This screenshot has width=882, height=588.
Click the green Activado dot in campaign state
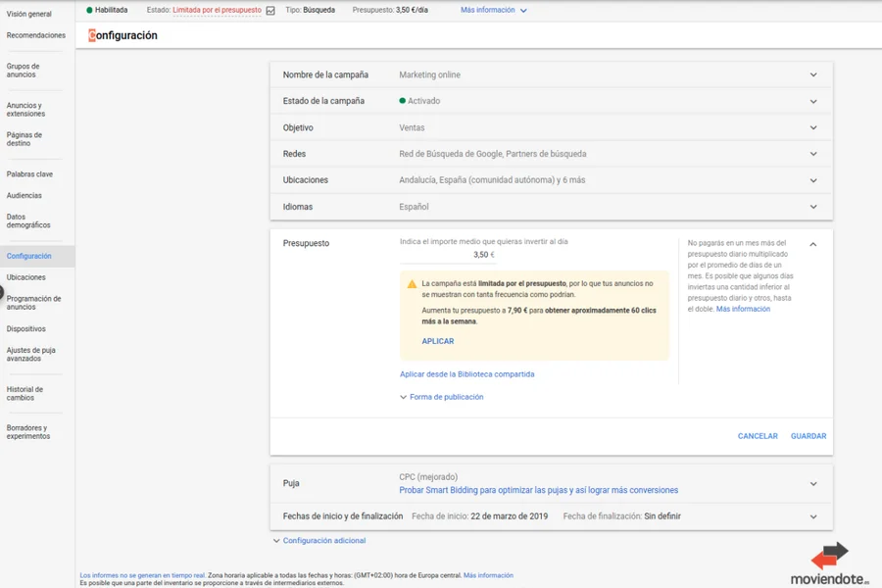point(402,101)
